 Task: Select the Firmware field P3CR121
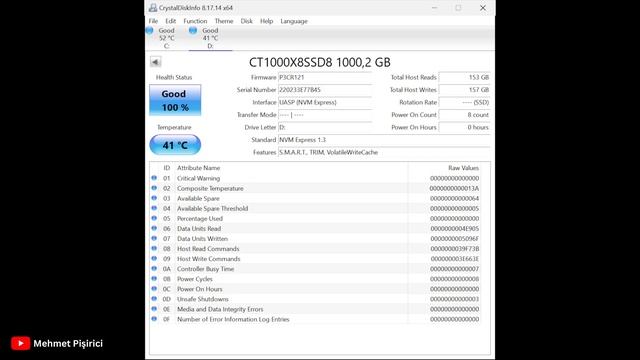point(325,77)
